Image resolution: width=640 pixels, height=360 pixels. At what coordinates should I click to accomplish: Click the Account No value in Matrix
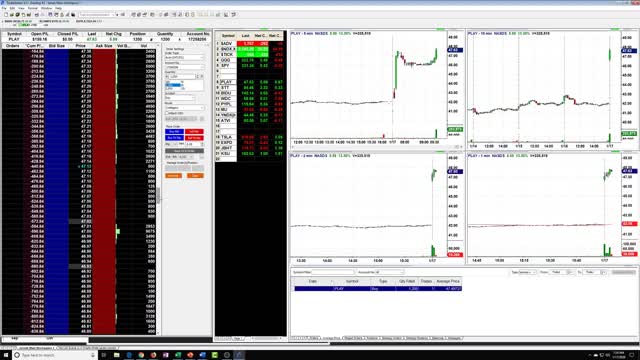(197, 39)
